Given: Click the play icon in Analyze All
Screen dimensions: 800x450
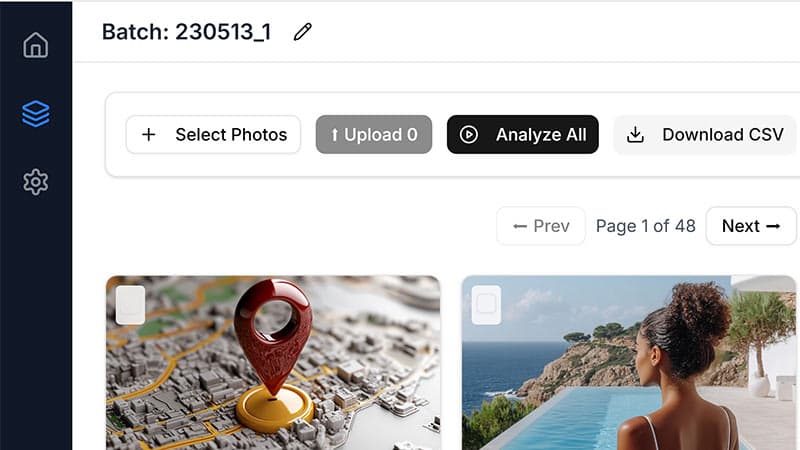Looking at the screenshot, I should pyautogui.click(x=469, y=135).
